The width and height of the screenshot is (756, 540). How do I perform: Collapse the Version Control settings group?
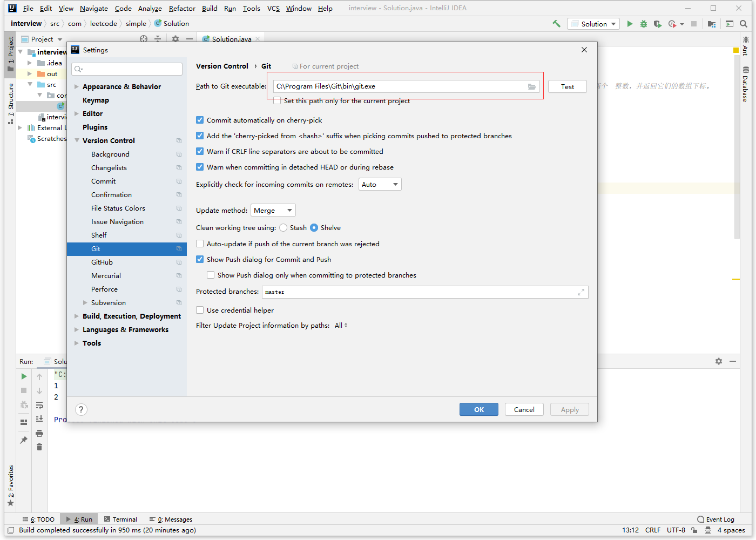pyautogui.click(x=77, y=140)
